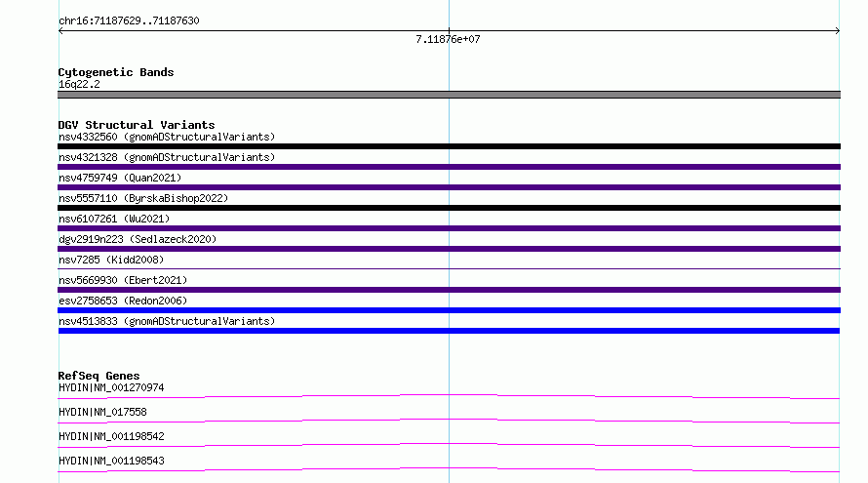Click the magenta line under HYDIN|NM_017558
The width and height of the screenshot is (868, 483).
pyautogui.click(x=449, y=421)
